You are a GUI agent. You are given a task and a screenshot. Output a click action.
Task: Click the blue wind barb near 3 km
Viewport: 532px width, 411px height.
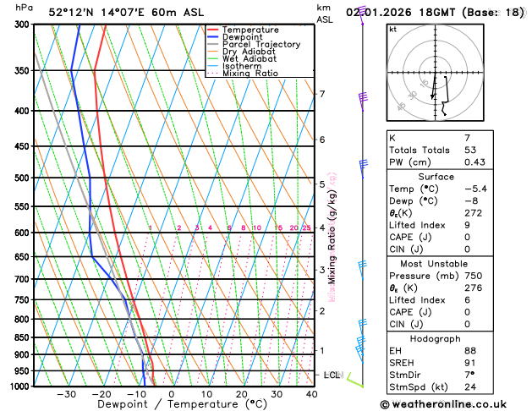[362, 269]
